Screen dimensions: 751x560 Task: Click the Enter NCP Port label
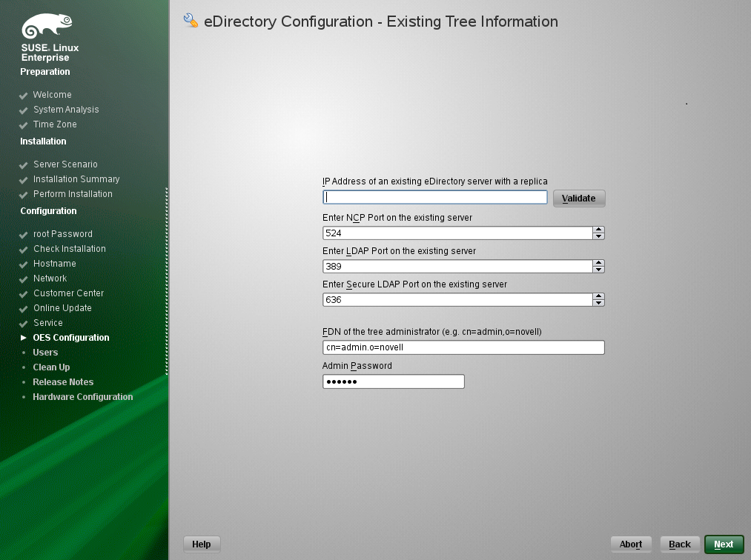(x=397, y=218)
